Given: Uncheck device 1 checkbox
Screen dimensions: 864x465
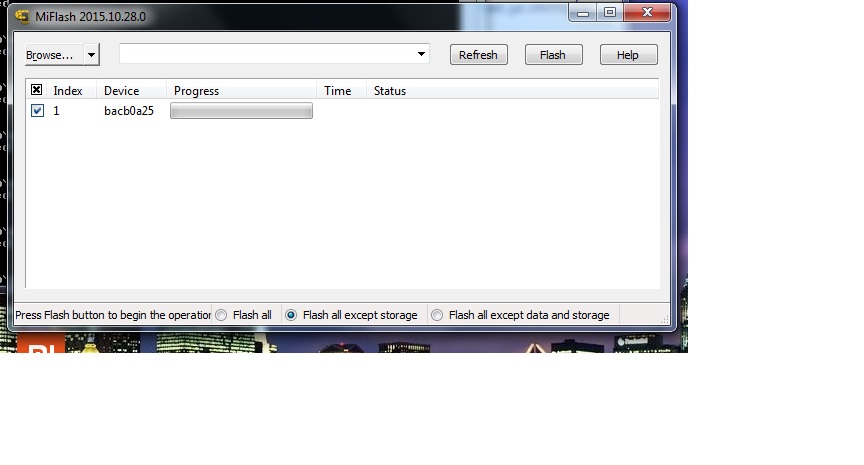Looking at the screenshot, I should pyautogui.click(x=37, y=111).
